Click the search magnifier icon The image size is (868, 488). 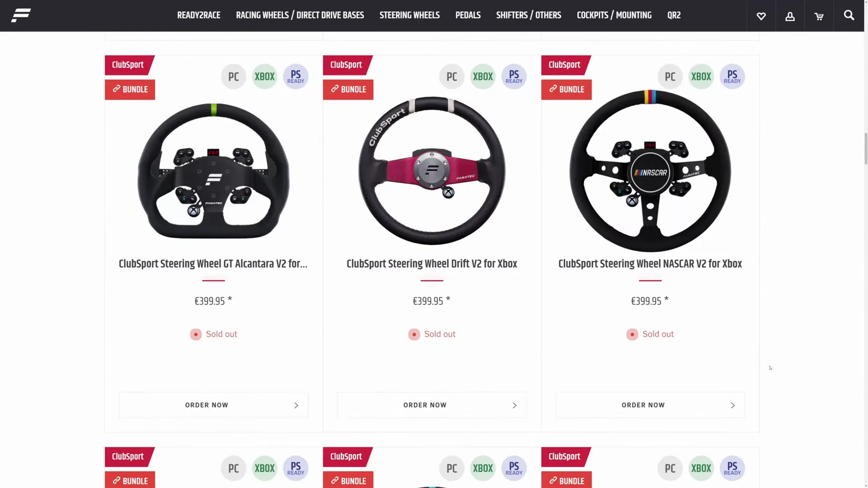pyautogui.click(x=849, y=15)
